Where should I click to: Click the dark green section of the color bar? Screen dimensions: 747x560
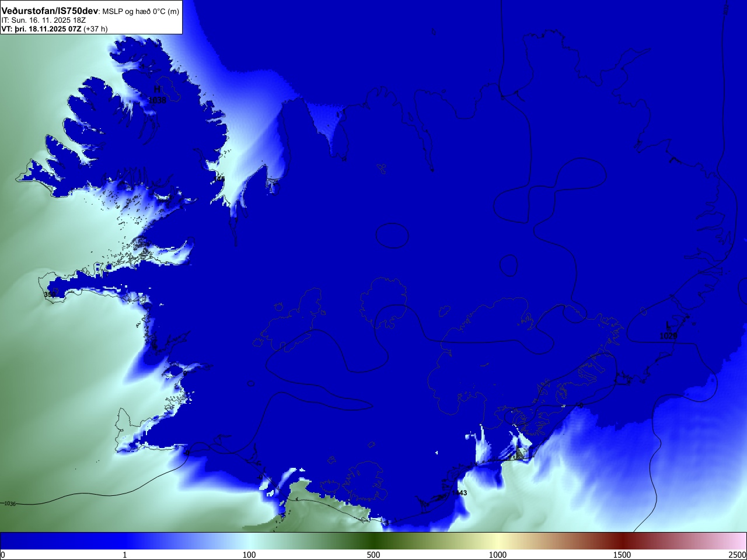pos(373,541)
